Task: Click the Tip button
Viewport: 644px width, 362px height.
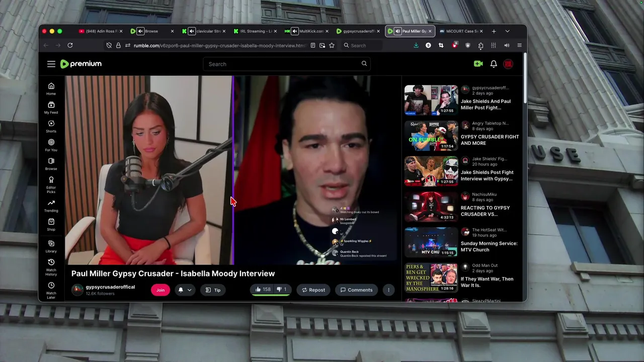Action: click(x=213, y=290)
